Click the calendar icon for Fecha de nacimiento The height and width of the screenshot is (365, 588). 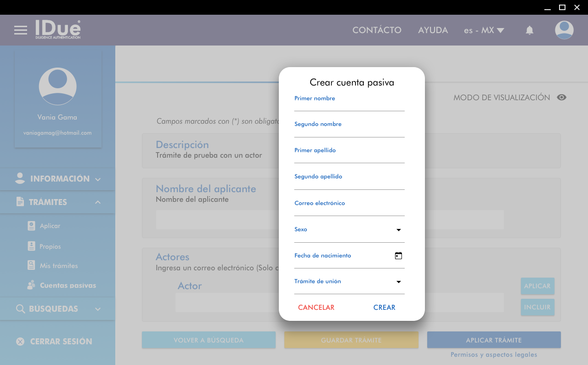398,256
